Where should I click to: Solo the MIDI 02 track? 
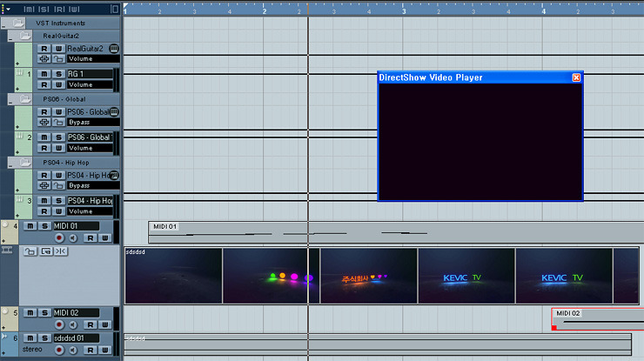44,312
